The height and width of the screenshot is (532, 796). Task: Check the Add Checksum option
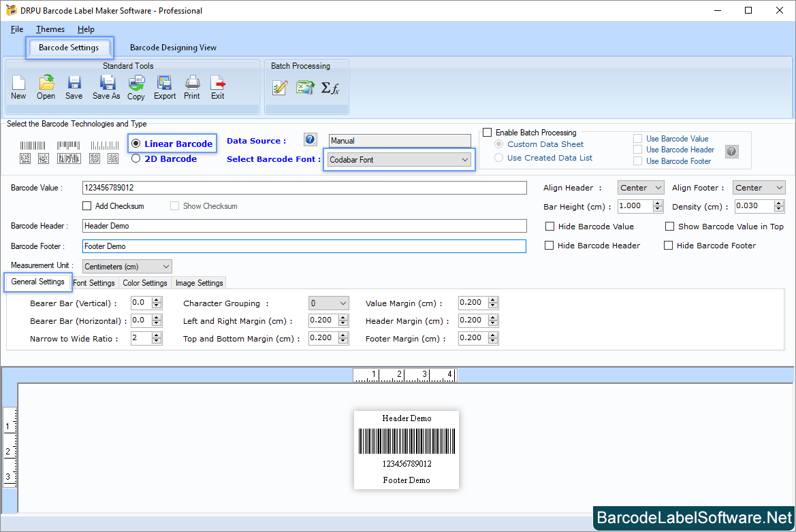coord(87,205)
